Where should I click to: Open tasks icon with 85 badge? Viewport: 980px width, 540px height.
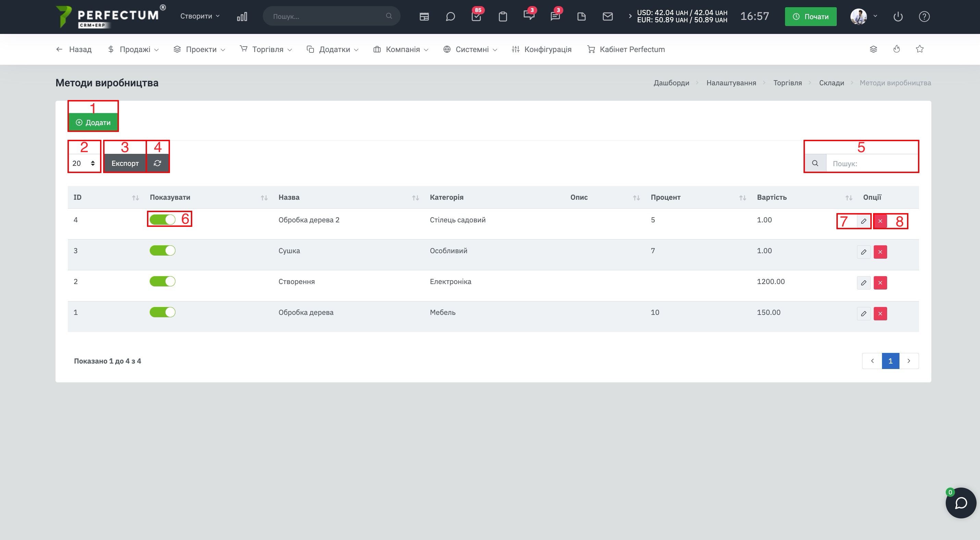point(476,16)
